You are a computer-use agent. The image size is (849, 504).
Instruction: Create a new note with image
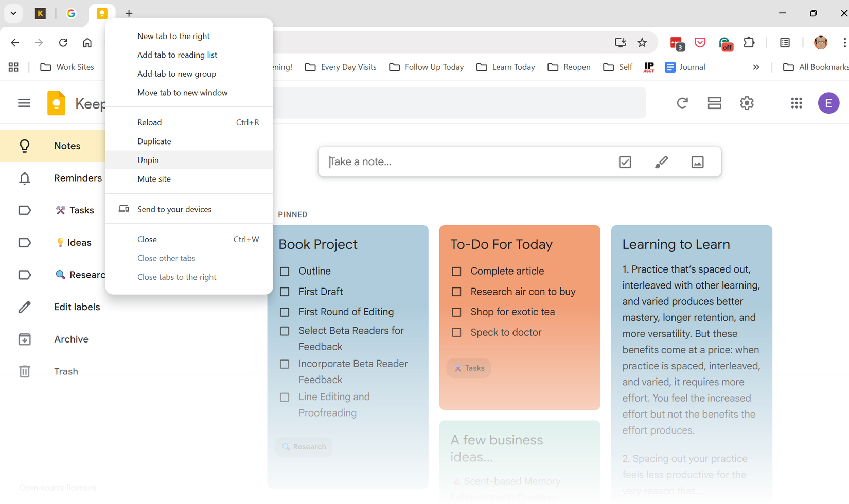pos(698,161)
